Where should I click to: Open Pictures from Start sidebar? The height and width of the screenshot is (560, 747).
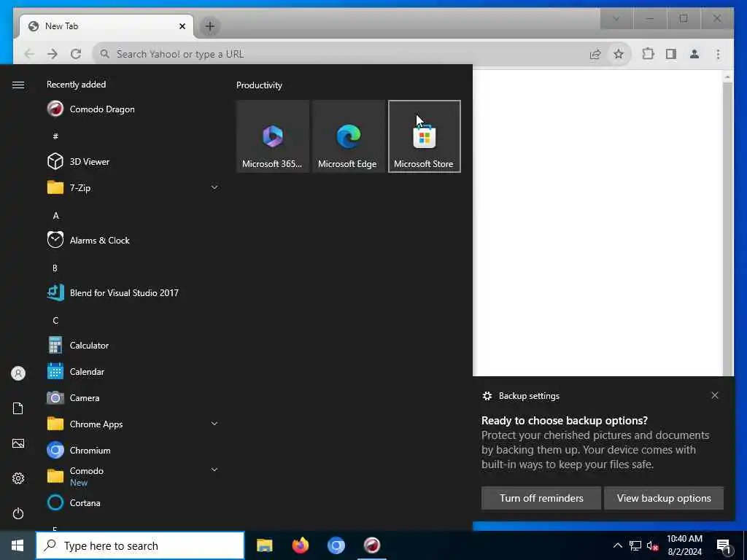point(18,443)
